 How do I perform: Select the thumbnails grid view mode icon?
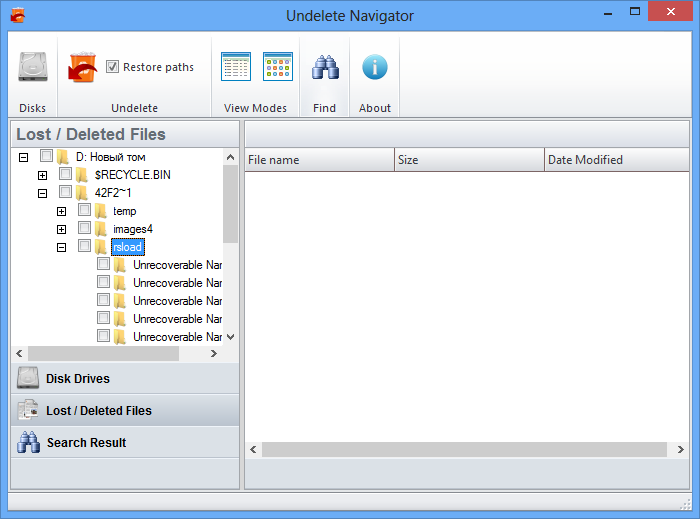coord(278,66)
